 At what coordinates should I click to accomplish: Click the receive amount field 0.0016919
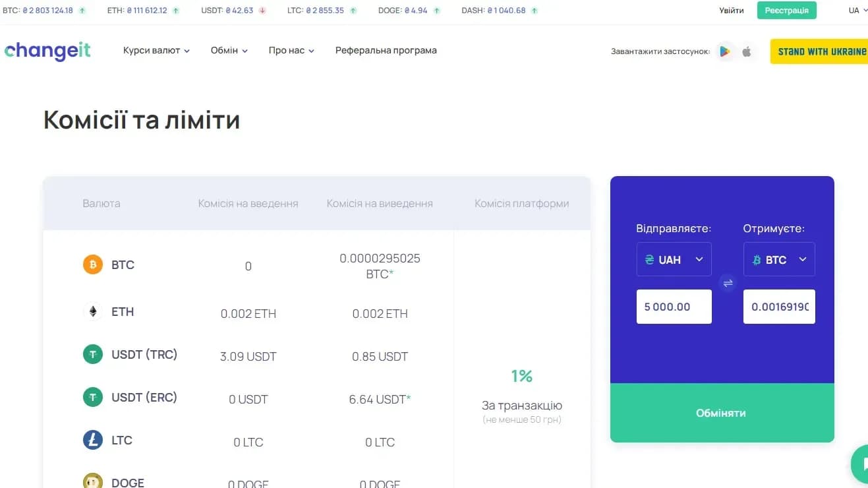click(779, 307)
